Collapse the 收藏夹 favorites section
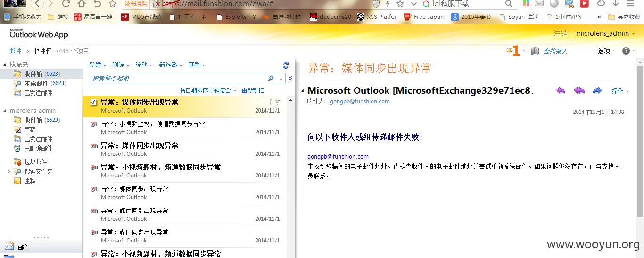The height and width of the screenshot is (258, 644). click(x=5, y=64)
